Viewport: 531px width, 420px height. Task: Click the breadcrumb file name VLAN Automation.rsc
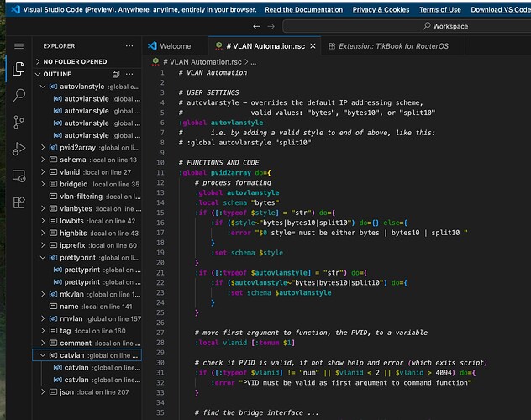[x=202, y=62]
